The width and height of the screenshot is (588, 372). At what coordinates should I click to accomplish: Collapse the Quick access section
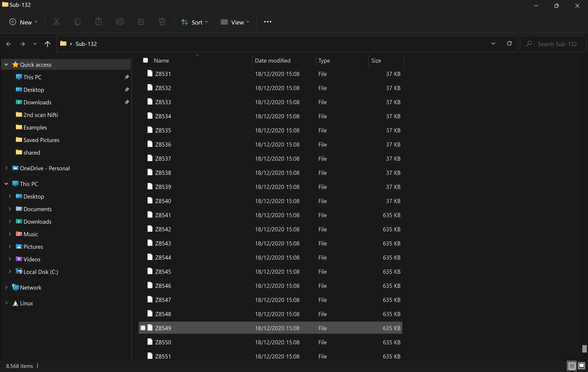click(x=7, y=65)
